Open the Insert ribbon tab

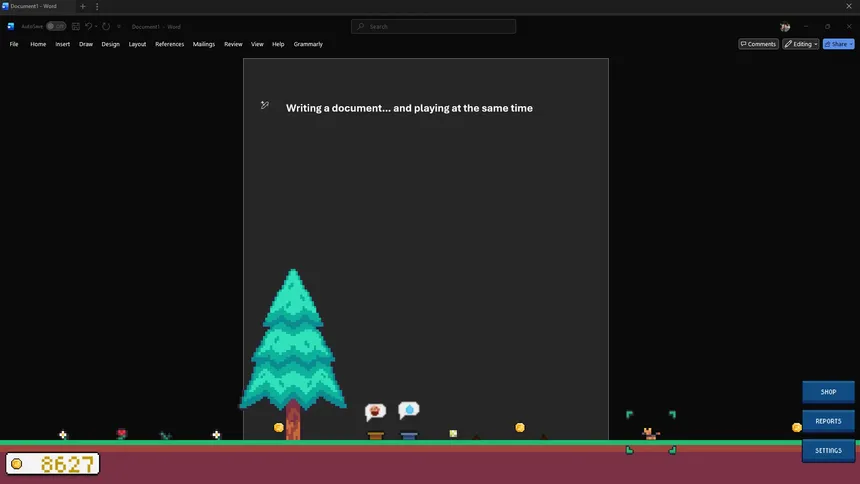63,44
